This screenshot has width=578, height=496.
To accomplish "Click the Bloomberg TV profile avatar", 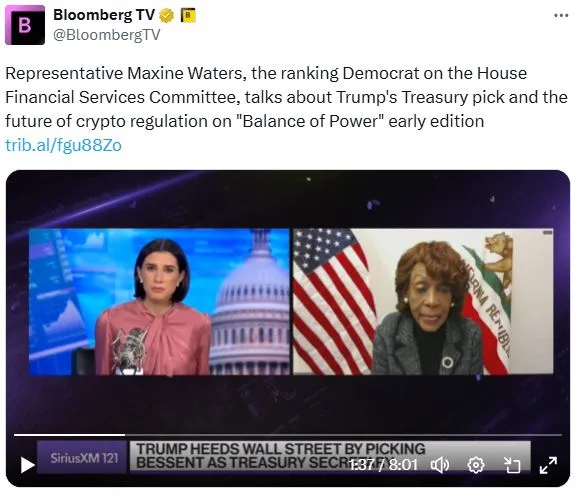I will [x=25, y=25].
